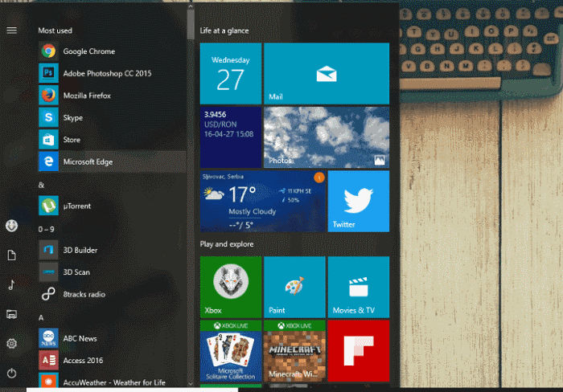The image size is (563, 392).
Task: Click the user account avatar in sidebar
Action: pyautogui.click(x=11, y=226)
